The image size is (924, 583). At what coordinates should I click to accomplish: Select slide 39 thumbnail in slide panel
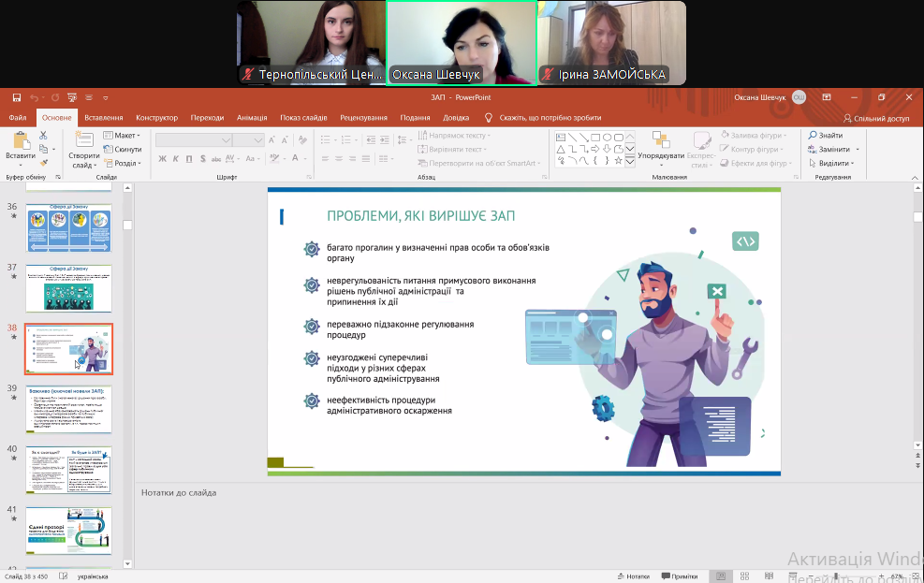coord(68,409)
